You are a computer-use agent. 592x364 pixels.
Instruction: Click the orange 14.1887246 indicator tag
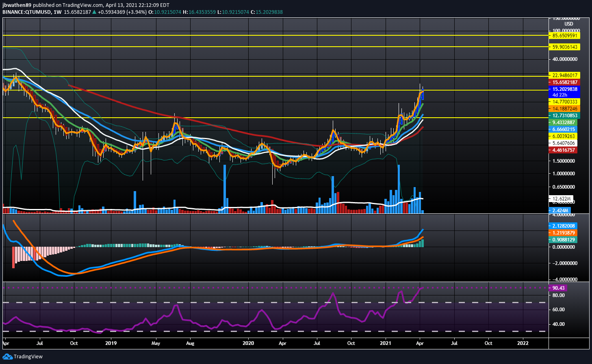[564, 109]
